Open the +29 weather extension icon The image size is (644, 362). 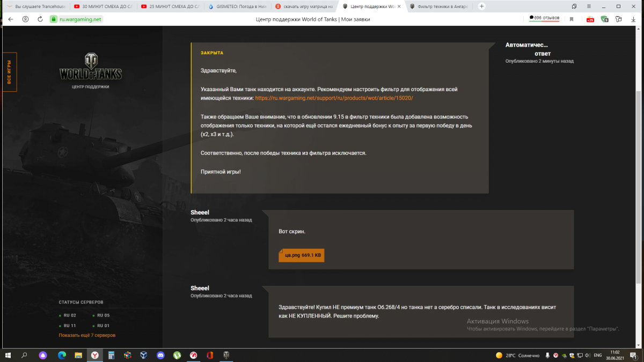point(590,19)
